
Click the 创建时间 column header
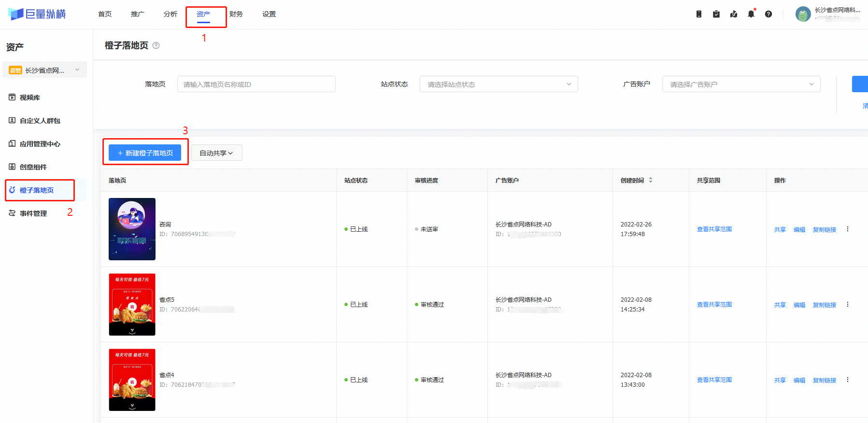[632, 181]
